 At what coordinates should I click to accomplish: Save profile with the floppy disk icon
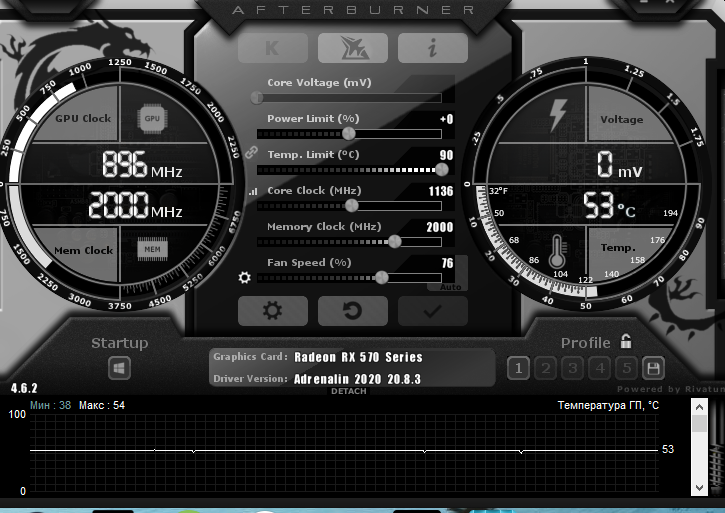pos(653,368)
